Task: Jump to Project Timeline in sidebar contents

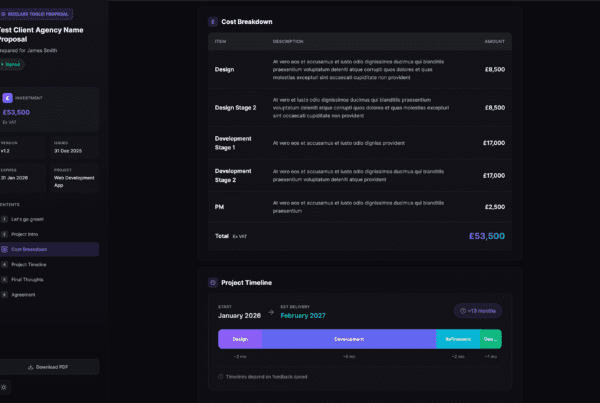Action: point(30,264)
